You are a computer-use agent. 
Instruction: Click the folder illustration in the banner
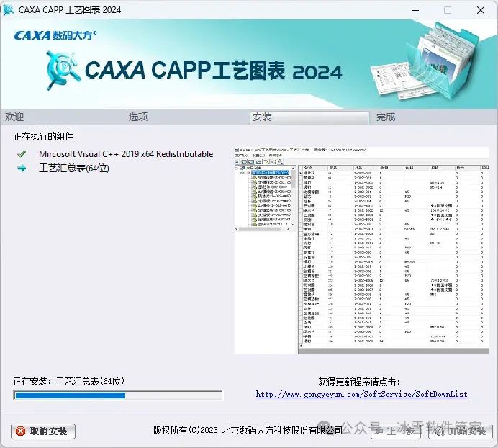[425, 62]
